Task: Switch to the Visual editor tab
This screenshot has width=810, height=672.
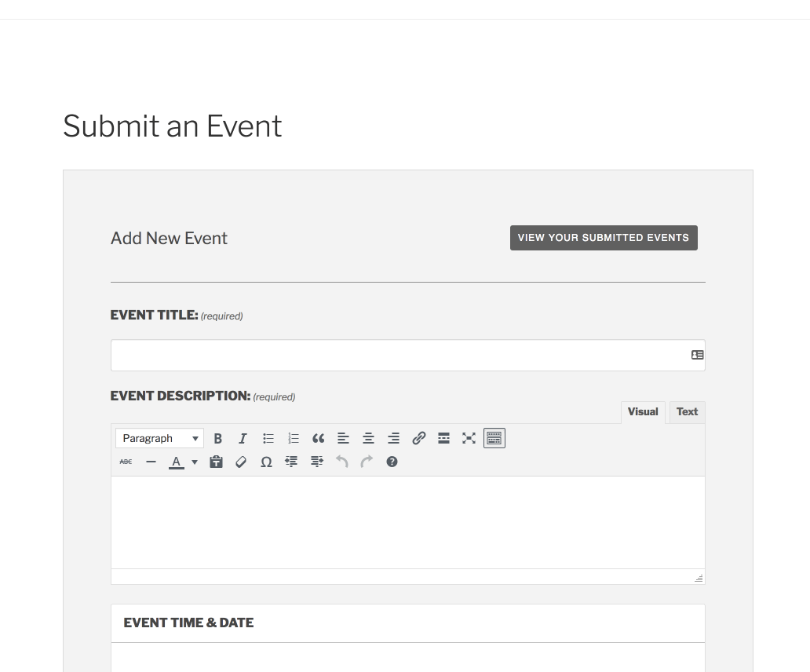Action: [643, 412]
